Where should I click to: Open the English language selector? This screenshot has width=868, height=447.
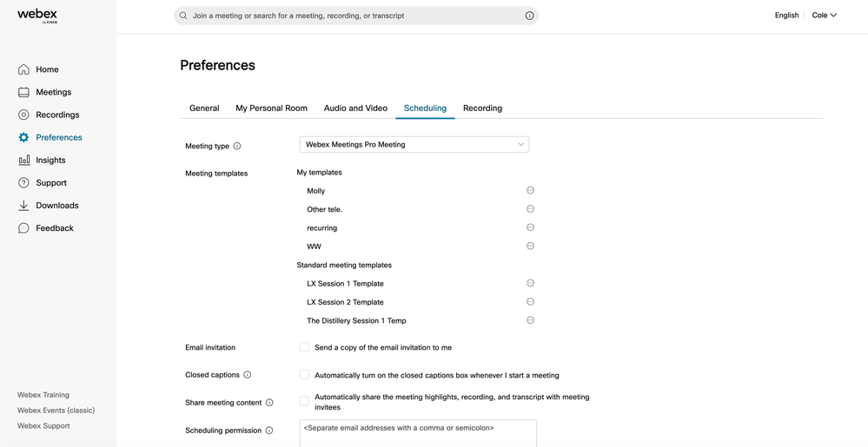pyautogui.click(x=786, y=16)
